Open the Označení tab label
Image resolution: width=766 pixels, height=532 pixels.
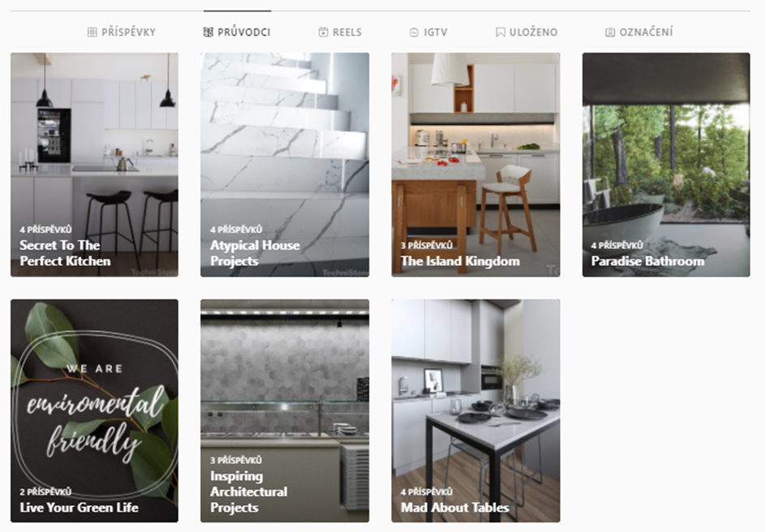[646, 32]
